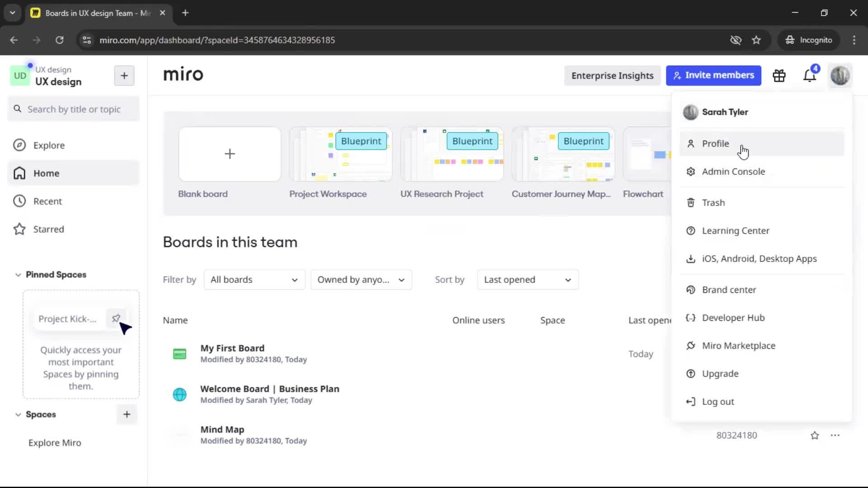Open Trash from user menu
The height and width of the screenshot is (488, 868).
tap(762, 203)
